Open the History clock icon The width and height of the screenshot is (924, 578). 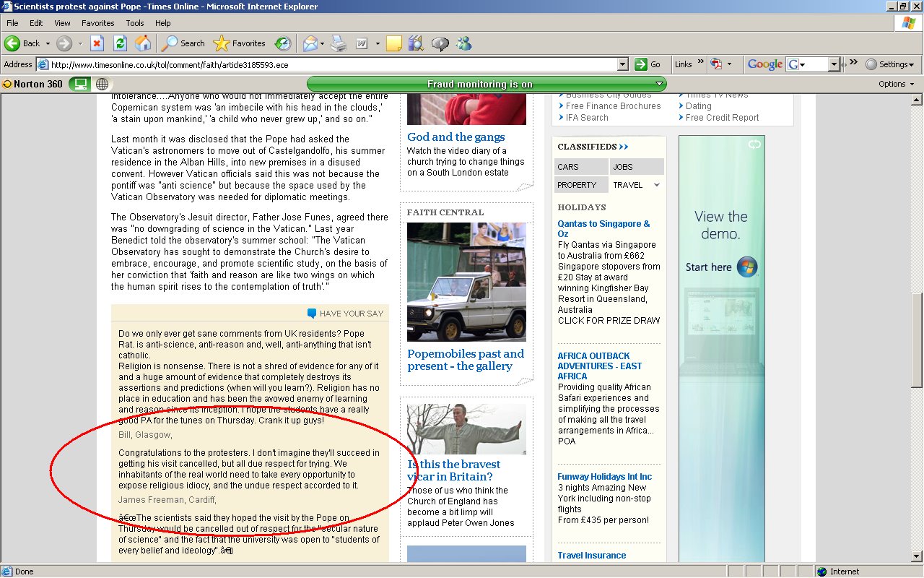(x=283, y=43)
